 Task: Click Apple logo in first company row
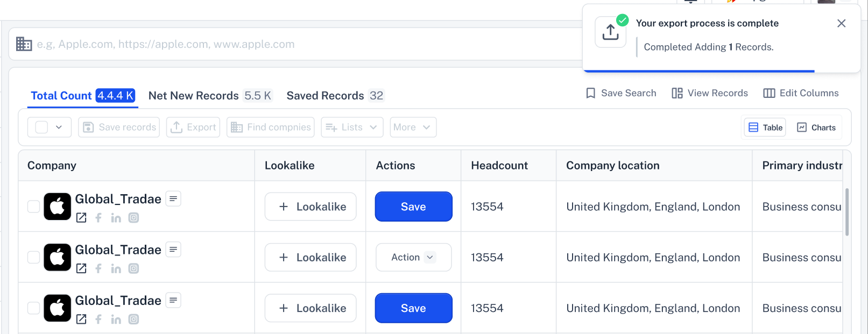click(58, 207)
